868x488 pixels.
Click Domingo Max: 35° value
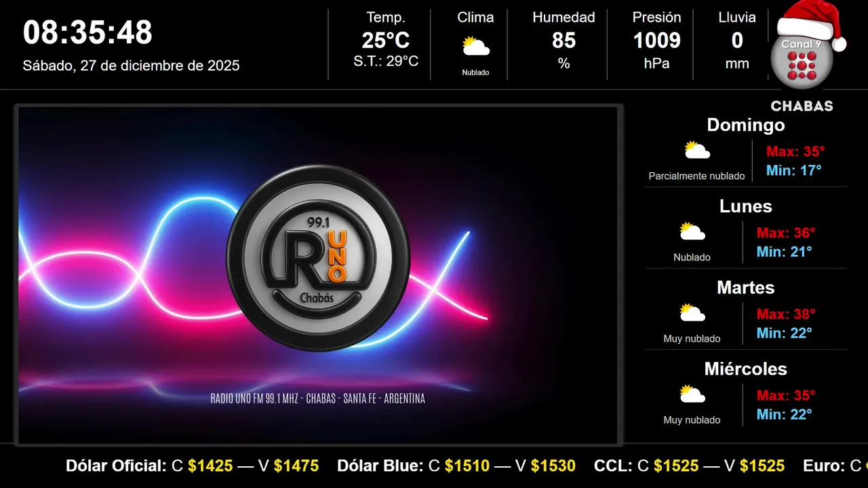[795, 151]
